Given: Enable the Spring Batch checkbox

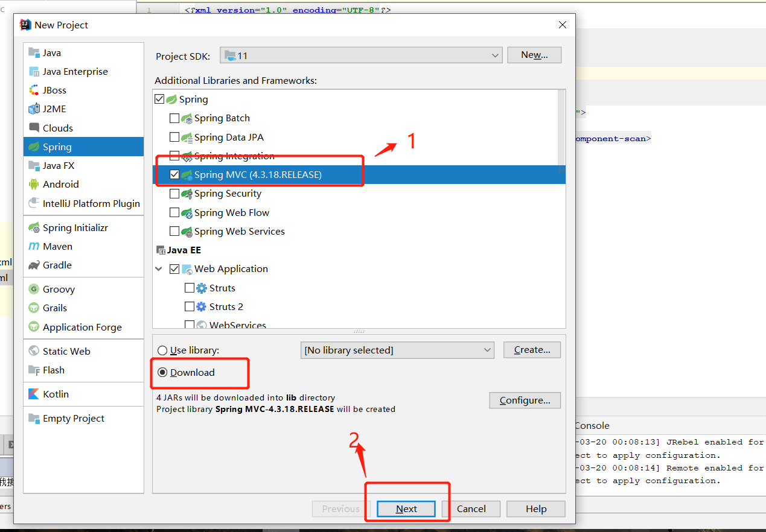Looking at the screenshot, I should [x=175, y=118].
